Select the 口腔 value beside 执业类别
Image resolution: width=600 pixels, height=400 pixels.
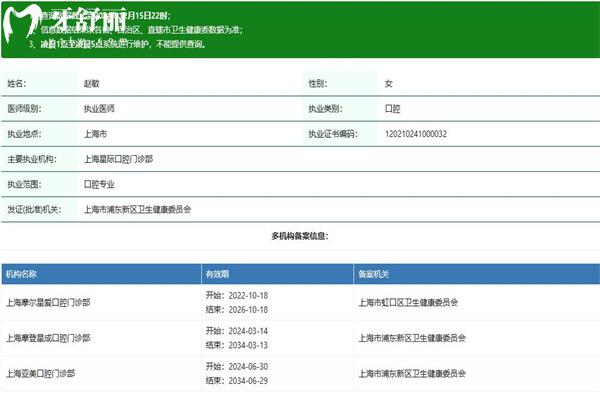392,109
